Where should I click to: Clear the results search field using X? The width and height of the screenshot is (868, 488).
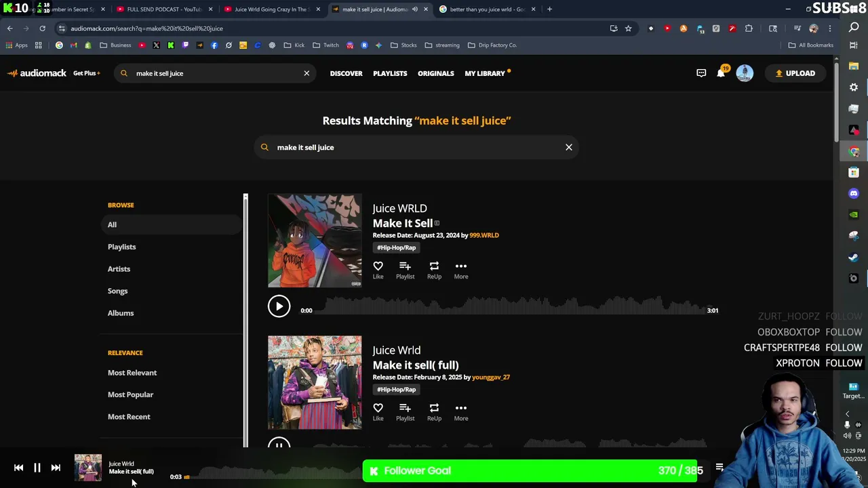(x=569, y=147)
